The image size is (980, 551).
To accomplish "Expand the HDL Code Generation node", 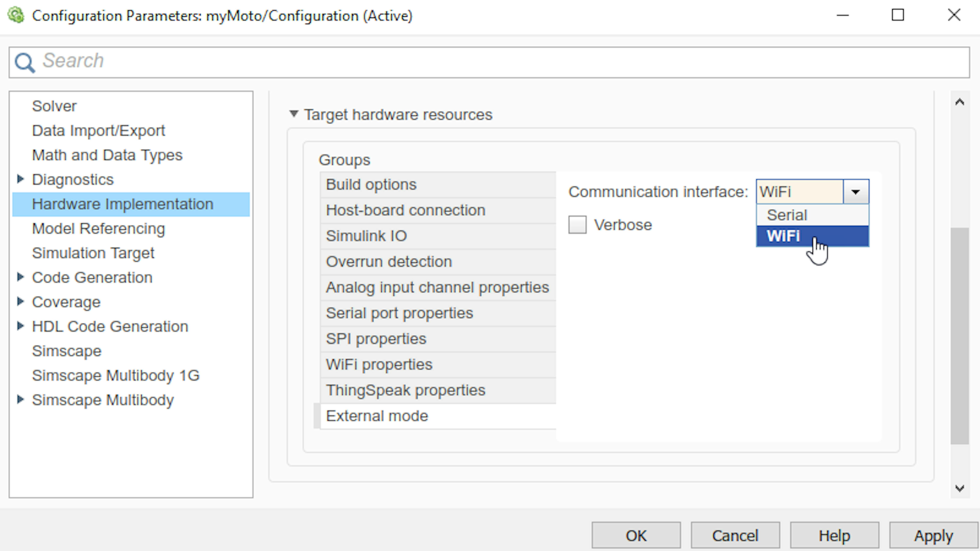I will 21,326.
